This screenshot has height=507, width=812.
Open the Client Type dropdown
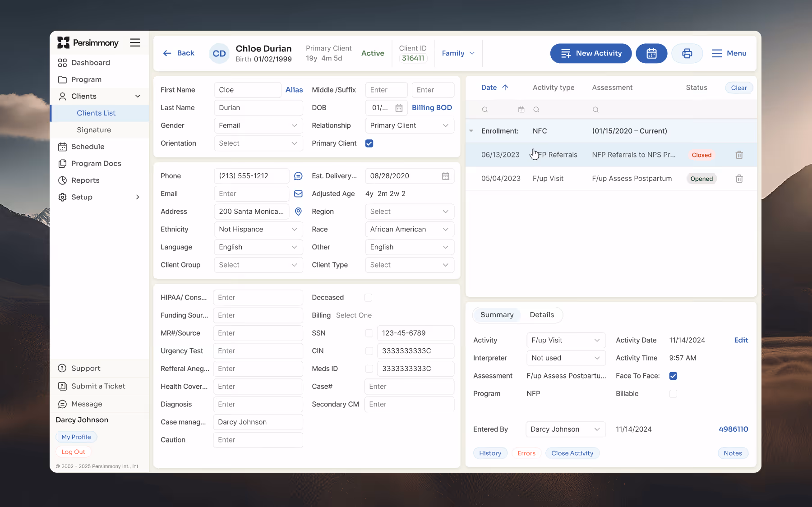tap(410, 265)
